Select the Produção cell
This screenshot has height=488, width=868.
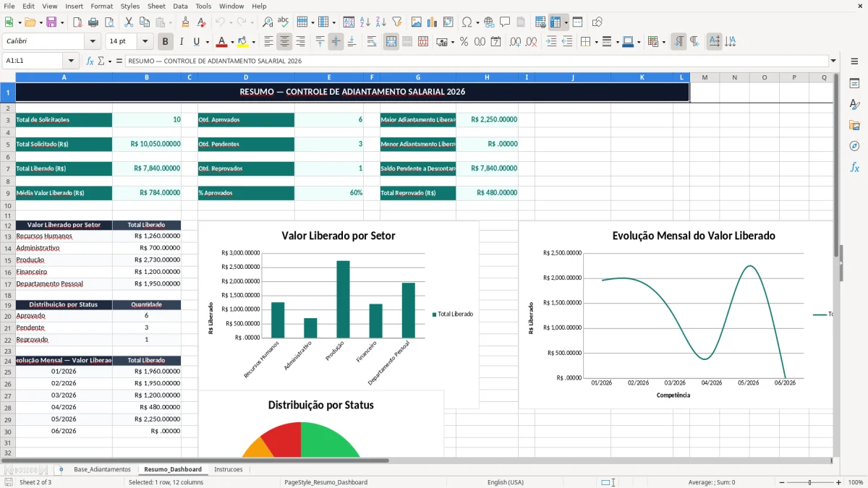tap(64, 260)
